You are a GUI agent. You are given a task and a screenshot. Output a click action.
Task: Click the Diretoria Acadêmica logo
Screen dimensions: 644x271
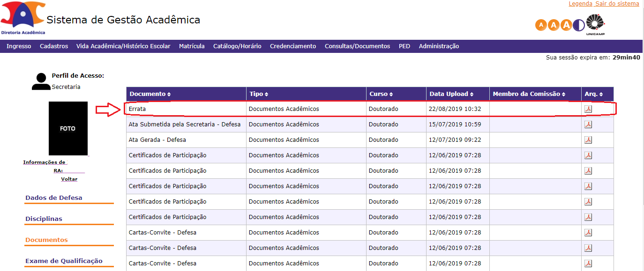tap(23, 18)
